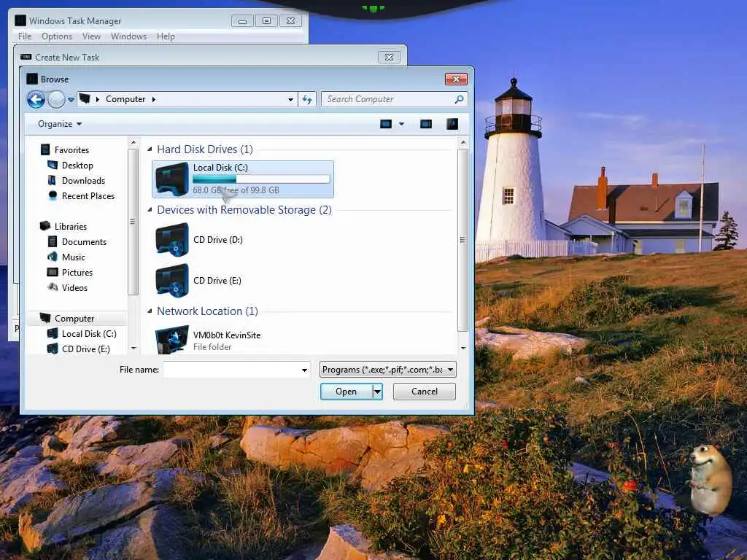This screenshot has height=560, width=747.
Task: Close the Create New Task dialog
Action: [390, 57]
